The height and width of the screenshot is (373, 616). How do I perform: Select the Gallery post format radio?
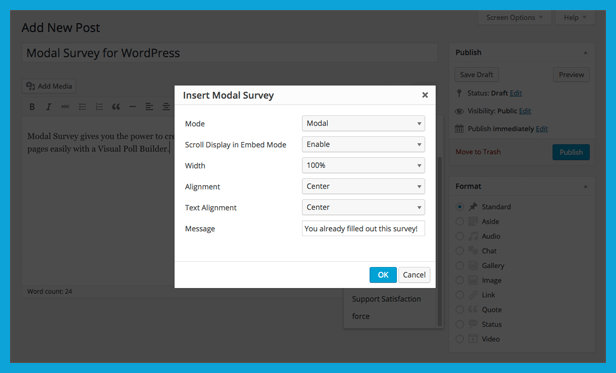pyautogui.click(x=459, y=266)
